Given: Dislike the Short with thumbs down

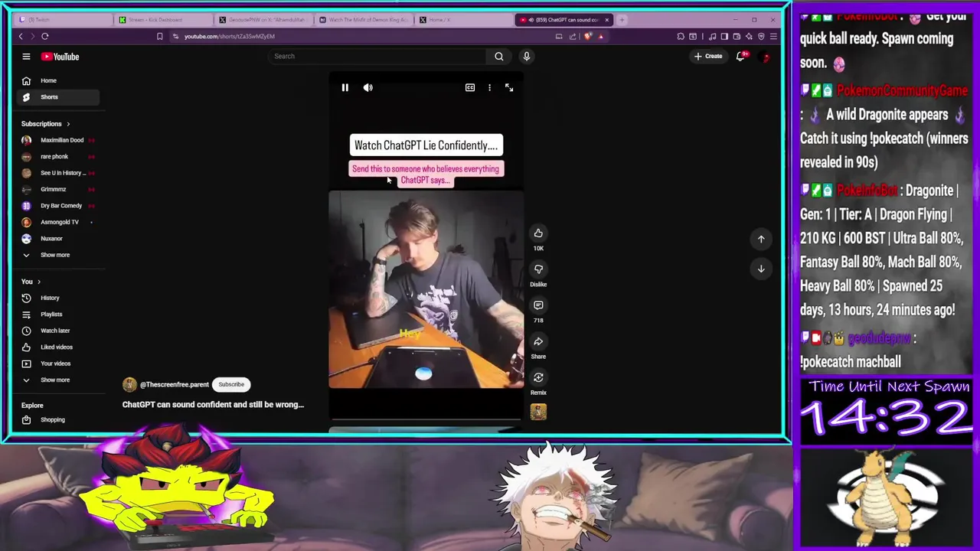Looking at the screenshot, I should (538, 269).
